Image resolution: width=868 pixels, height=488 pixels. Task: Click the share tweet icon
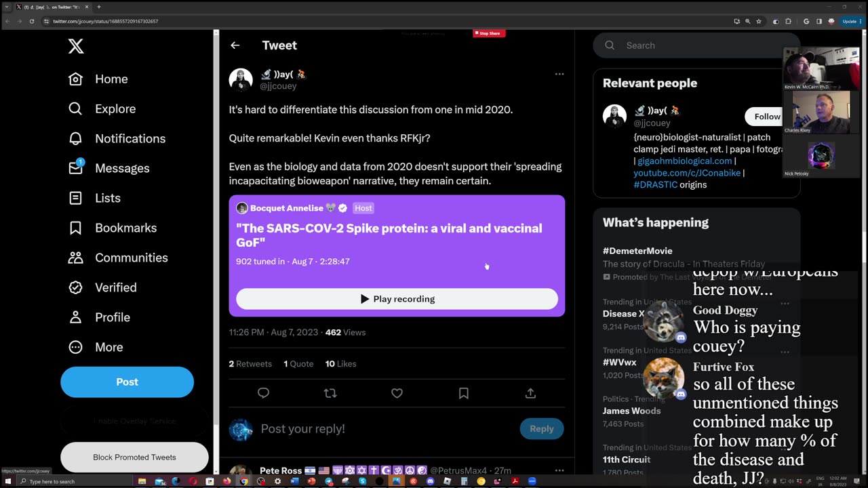pyautogui.click(x=531, y=393)
